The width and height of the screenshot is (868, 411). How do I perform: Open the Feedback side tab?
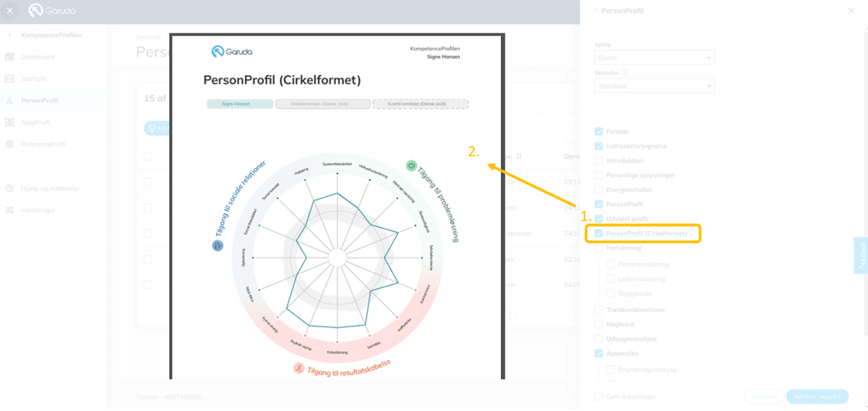click(x=861, y=256)
